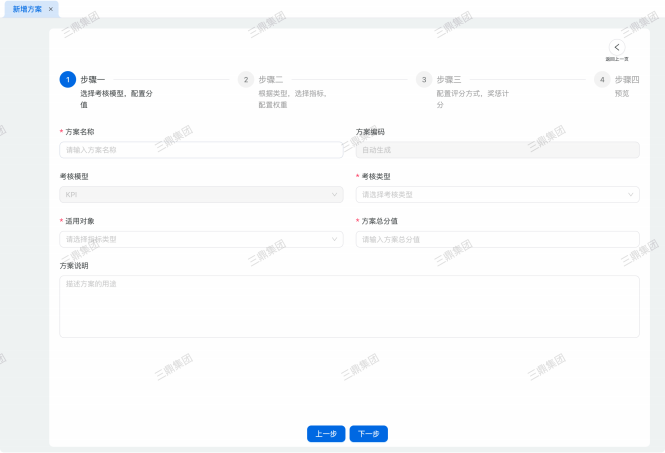665x453 pixels.
Task: Click the back arrow icon (返回上一页)
Action: (617, 47)
